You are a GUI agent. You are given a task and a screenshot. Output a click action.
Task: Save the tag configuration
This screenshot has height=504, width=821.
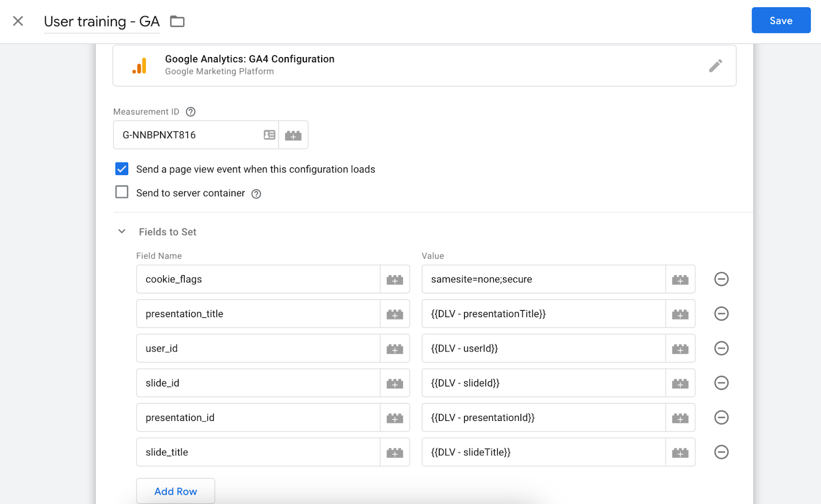point(781,21)
